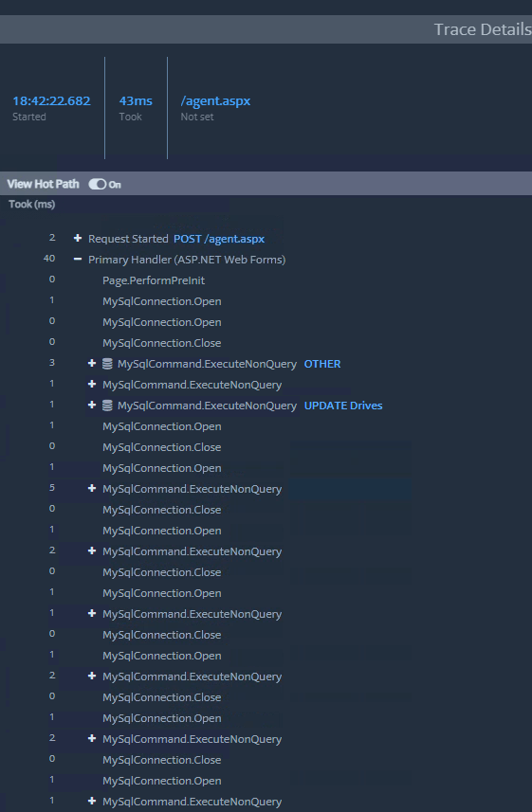Click the 18:42:22.682 start time
532x812 pixels.
51,101
